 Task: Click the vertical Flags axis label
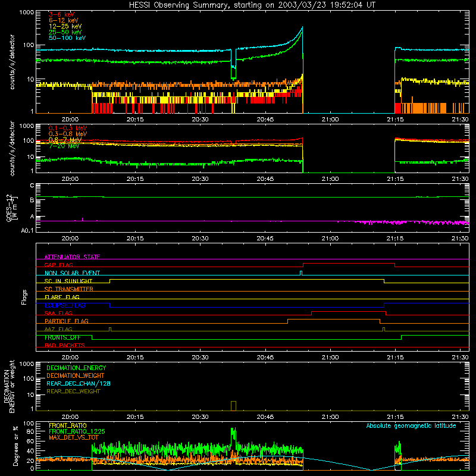[x=24, y=297]
